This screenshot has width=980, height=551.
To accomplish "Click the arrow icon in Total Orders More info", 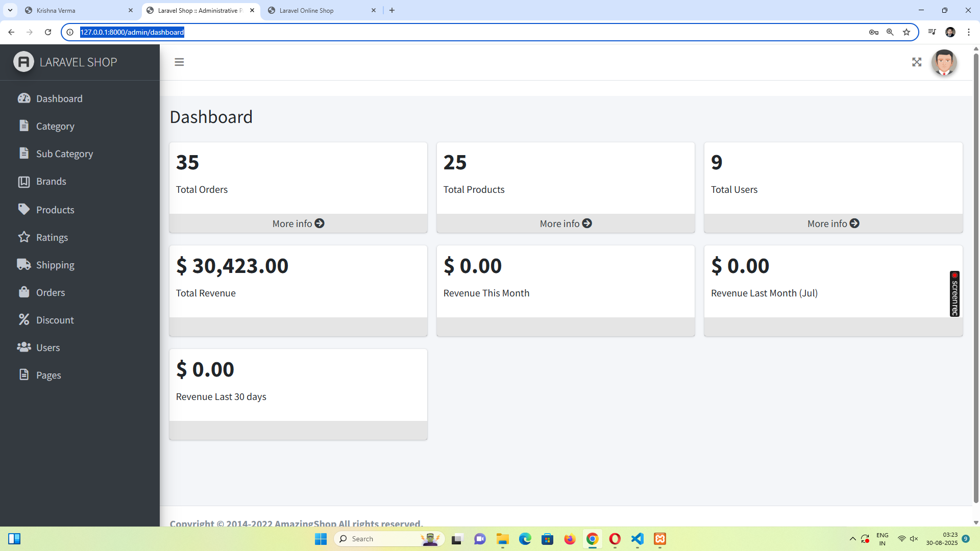I will [320, 223].
